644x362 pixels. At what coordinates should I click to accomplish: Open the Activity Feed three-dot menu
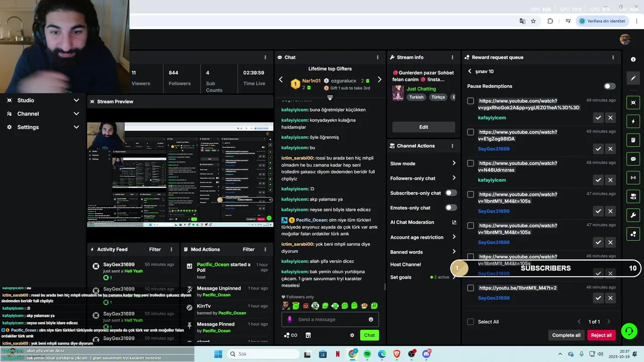coord(172,249)
